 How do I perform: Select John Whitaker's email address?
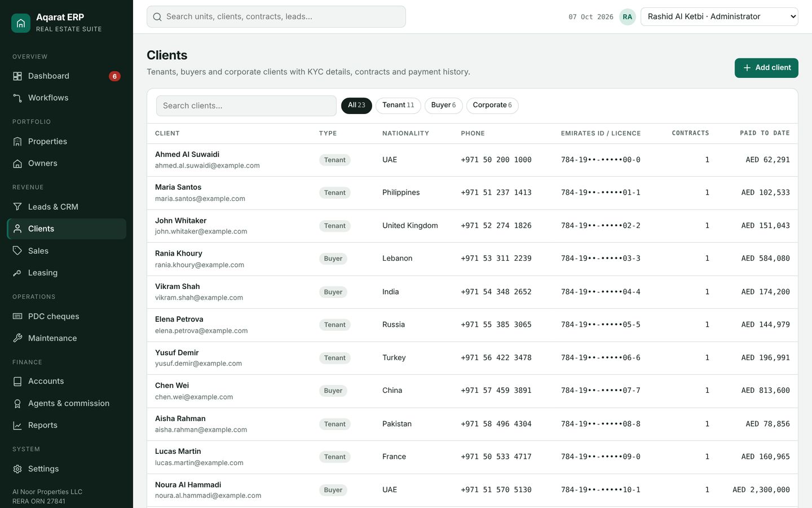[201, 231]
